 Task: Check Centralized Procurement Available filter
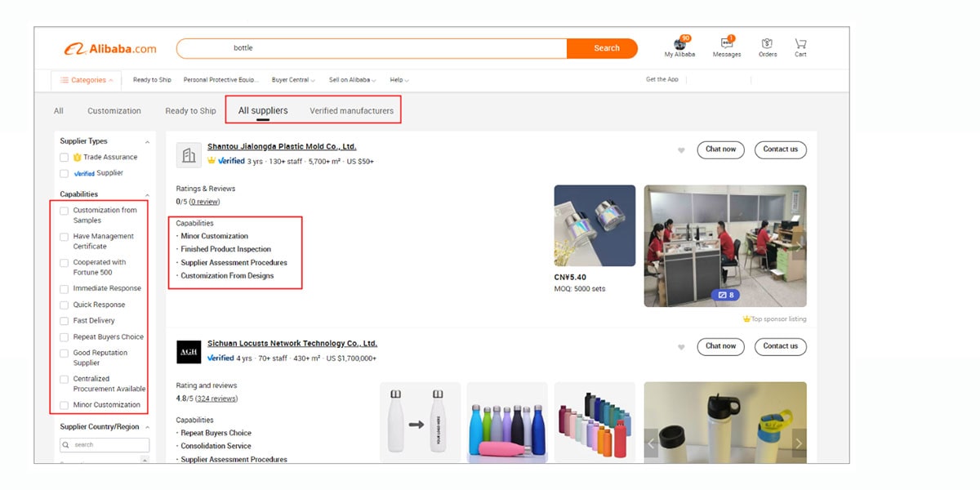click(x=65, y=379)
